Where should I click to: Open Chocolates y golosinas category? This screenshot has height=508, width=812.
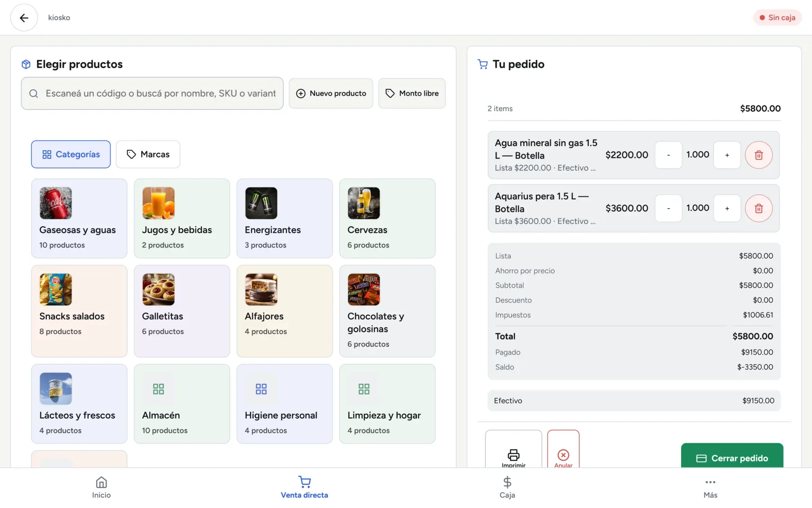pos(387,311)
